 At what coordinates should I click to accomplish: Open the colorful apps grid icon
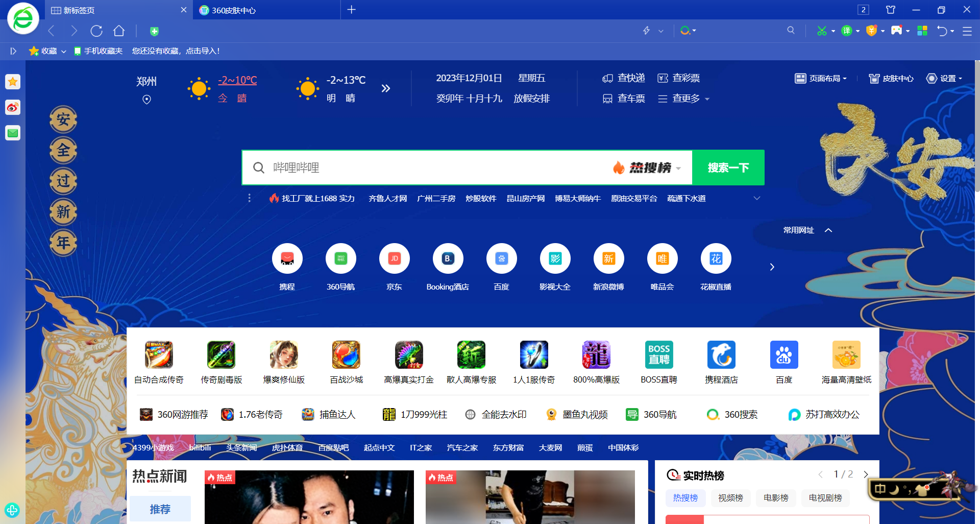[x=922, y=31]
